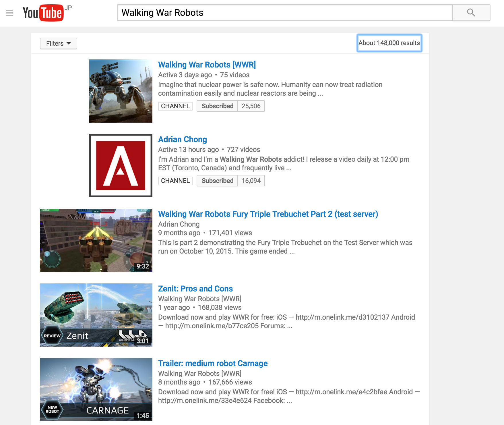Open the Walking War Robots [WWR] channel title
The image size is (504, 425).
(207, 65)
